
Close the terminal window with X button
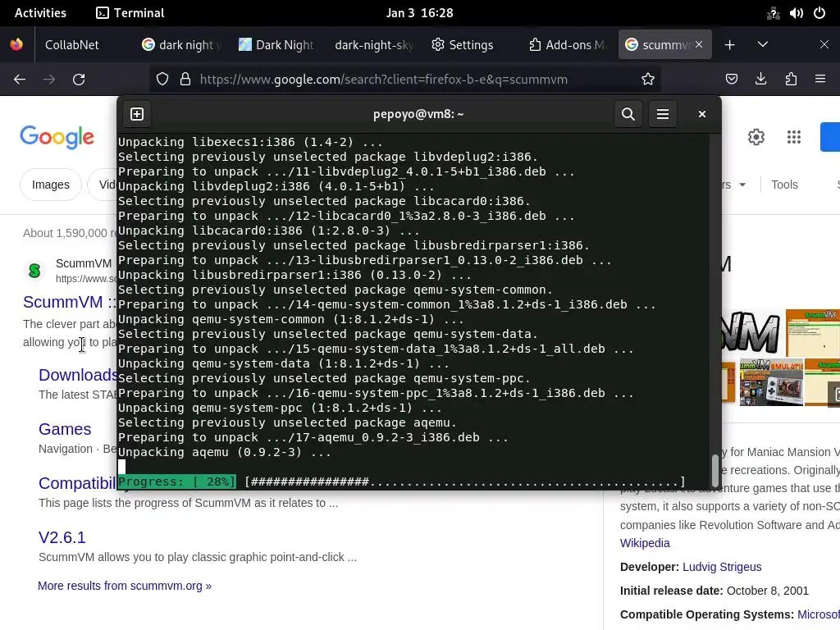coord(702,114)
